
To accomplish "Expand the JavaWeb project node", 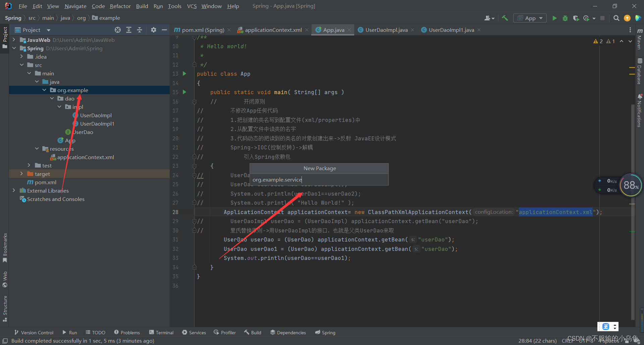I will [x=14, y=40].
